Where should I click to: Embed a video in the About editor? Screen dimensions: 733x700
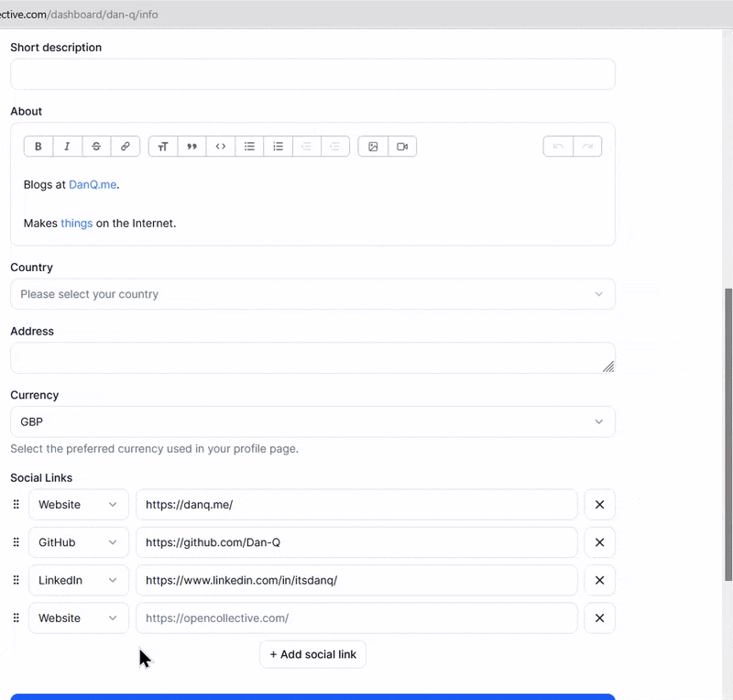402,147
